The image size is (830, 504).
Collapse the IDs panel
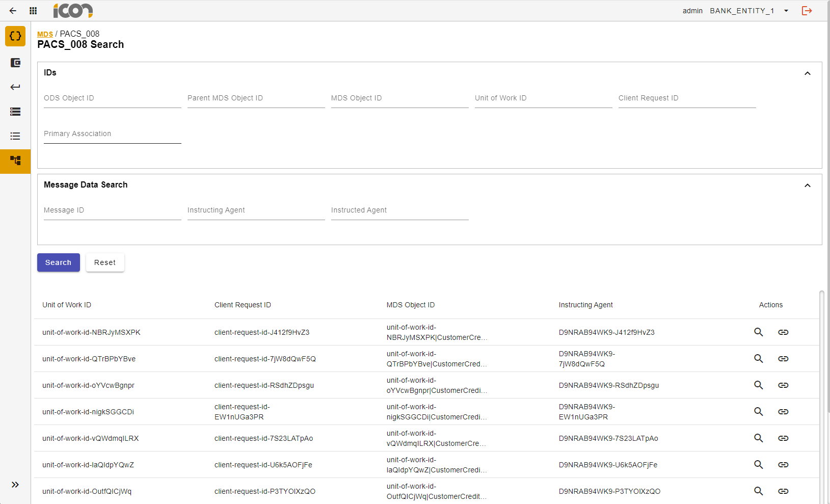[807, 73]
